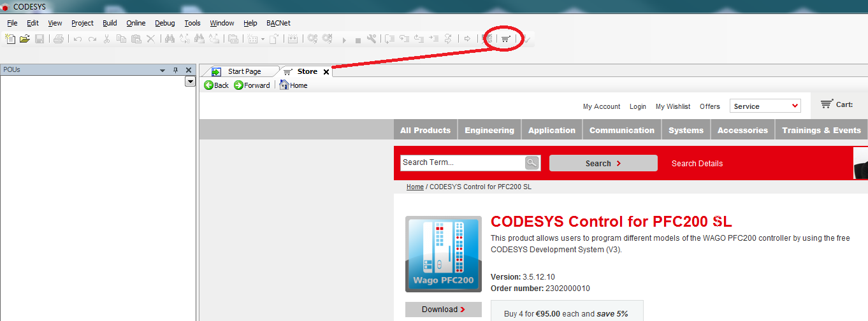868x321 pixels.
Task: Click the My Wishlist link
Action: click(x=672, y=106)
